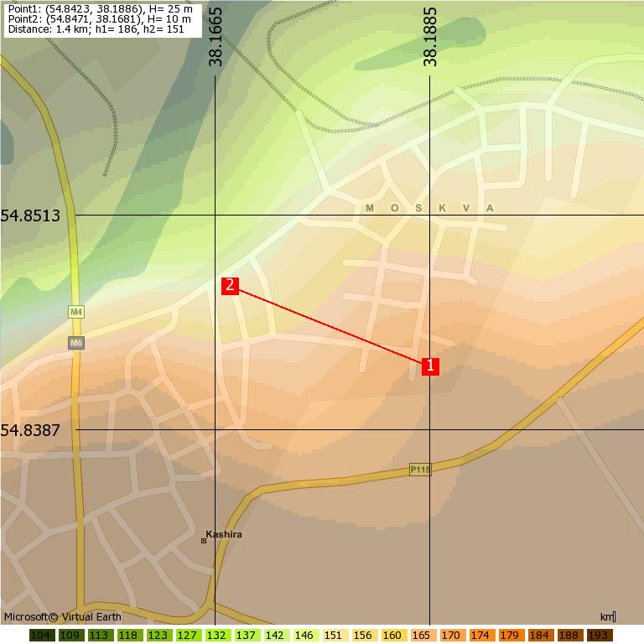
Task: Click the Kashira town square marker
Action: pos(204,541)
